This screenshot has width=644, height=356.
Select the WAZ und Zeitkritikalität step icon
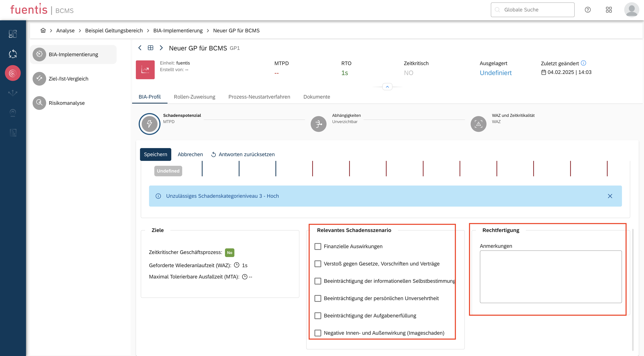pyautogui.click(x=478, y=124)
